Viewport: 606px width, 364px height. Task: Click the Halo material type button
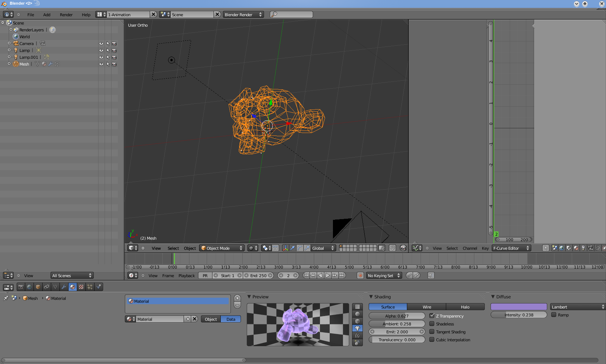pyautogui.click(x=465, y=307)
